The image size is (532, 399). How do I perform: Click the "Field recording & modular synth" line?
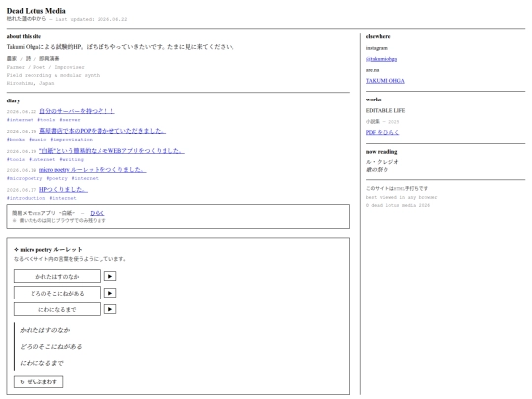click(53, 75)
